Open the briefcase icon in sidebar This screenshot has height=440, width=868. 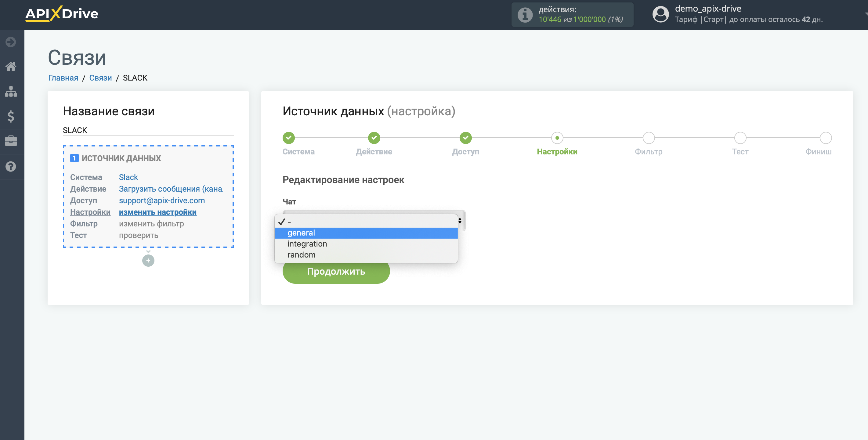pos(11,141)
